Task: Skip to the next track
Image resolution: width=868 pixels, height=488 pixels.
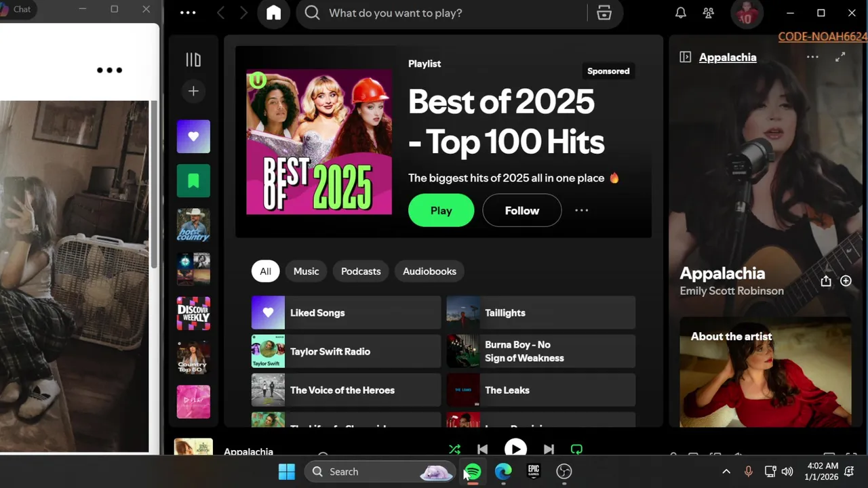Action: point(549,449)
